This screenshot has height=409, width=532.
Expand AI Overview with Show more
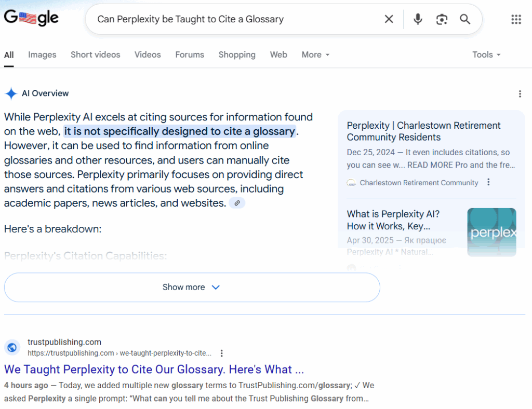(x=192, y=288)
